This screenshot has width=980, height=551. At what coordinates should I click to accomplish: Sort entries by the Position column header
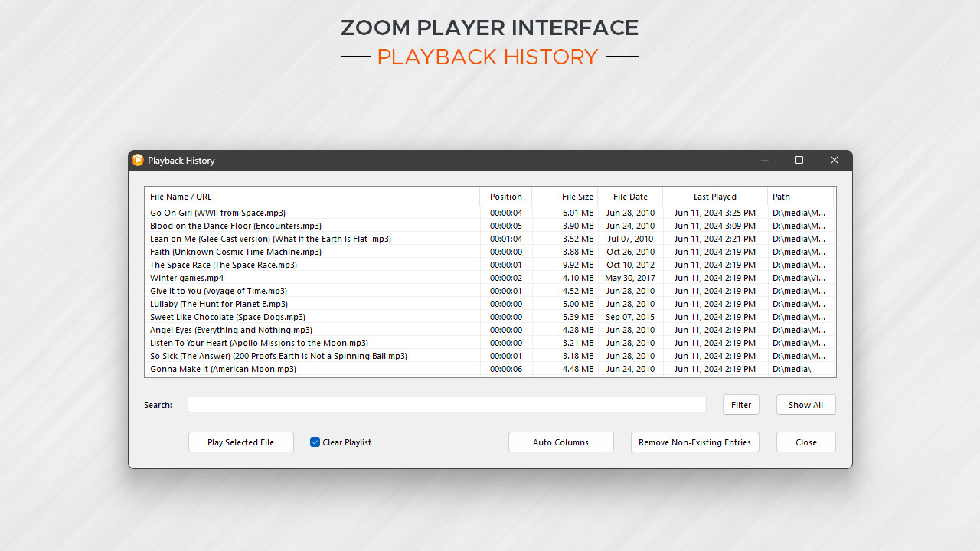(506, 197)
